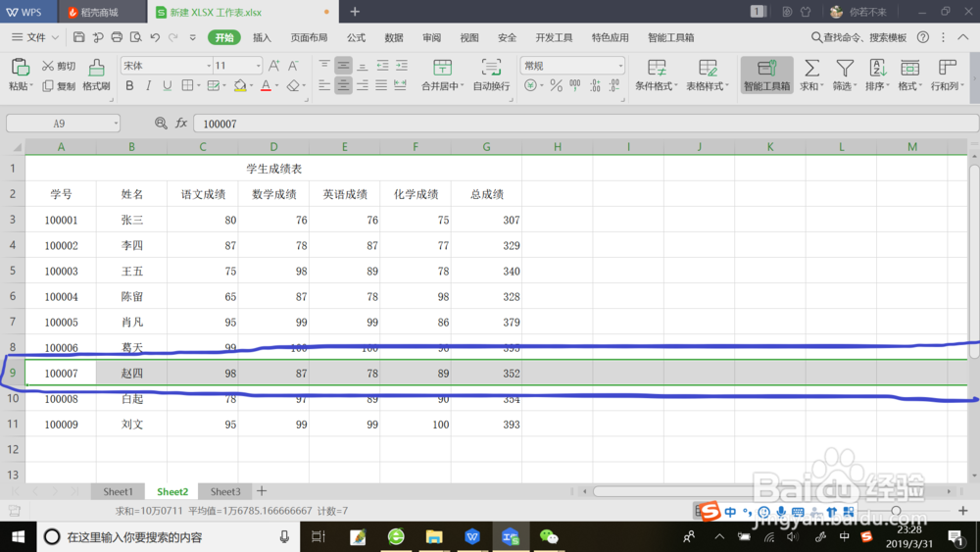Click the horizontal scrollbar at the bottom
The width and height of the screenshot is (980, 552).
click(x=767, y=491)
